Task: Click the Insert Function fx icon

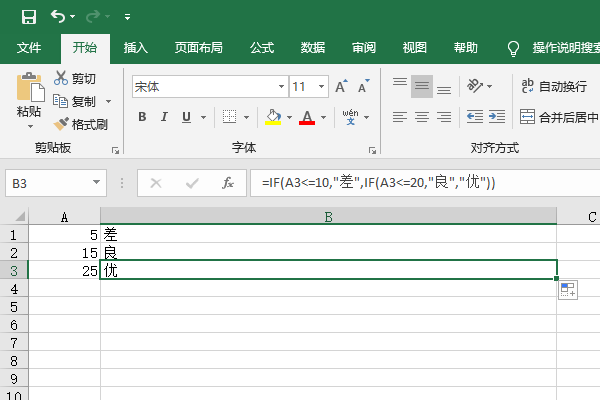Action: tap(228, 183)
